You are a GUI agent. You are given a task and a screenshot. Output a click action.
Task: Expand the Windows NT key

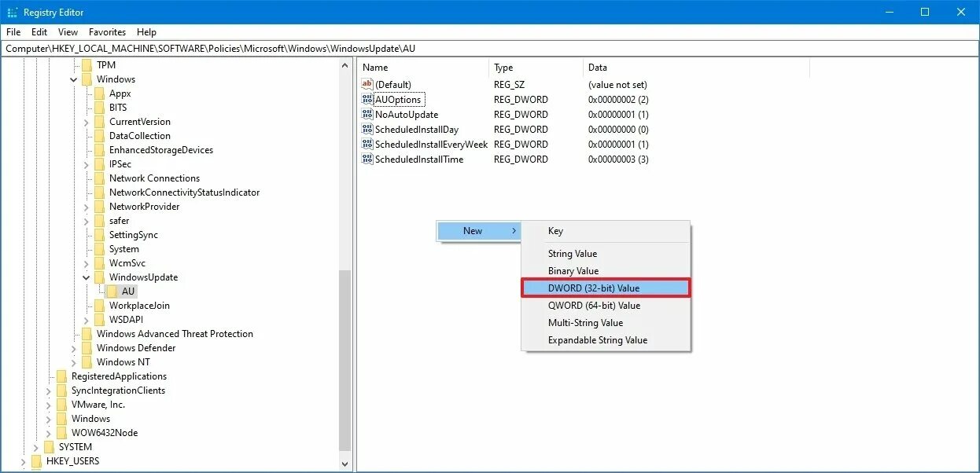(x=73, y=362)
